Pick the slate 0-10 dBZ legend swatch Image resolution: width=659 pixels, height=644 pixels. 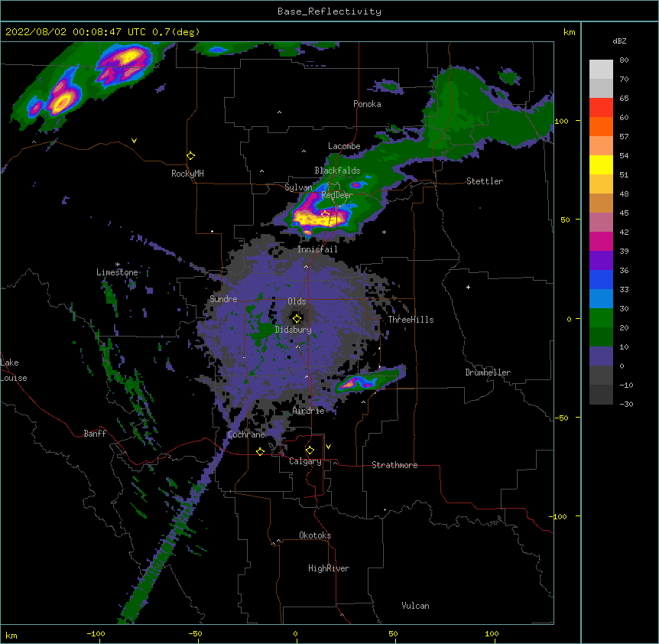(601, 356)
